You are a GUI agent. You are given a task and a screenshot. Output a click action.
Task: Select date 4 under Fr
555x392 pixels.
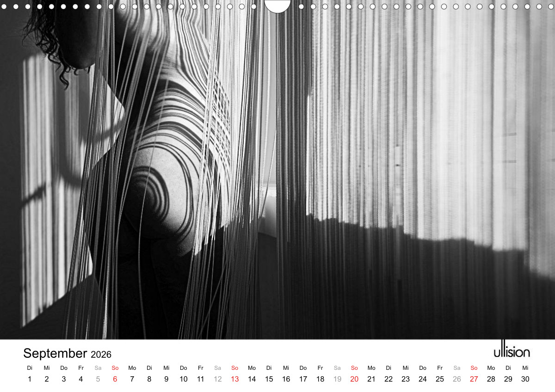pyautogui.click(x=81, y=379)
